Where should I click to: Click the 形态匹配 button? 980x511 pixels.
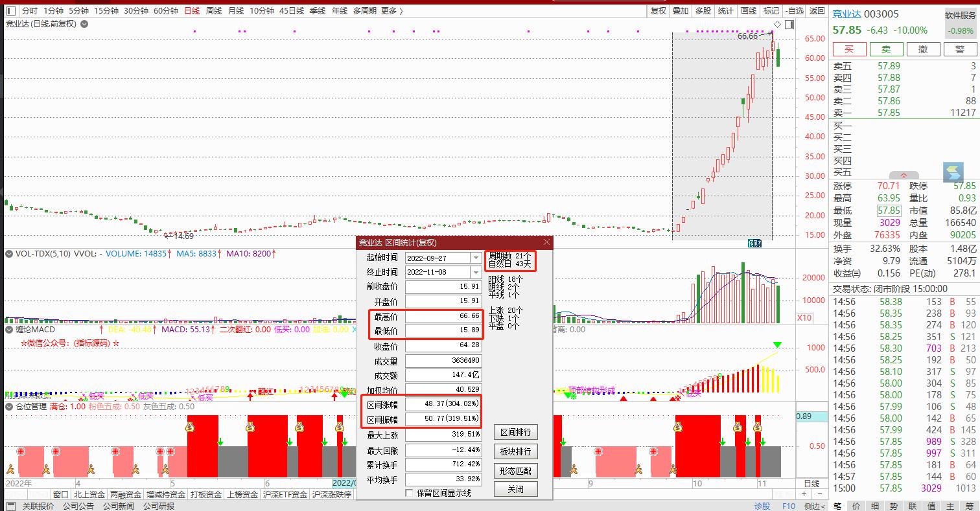pos(516,471)
